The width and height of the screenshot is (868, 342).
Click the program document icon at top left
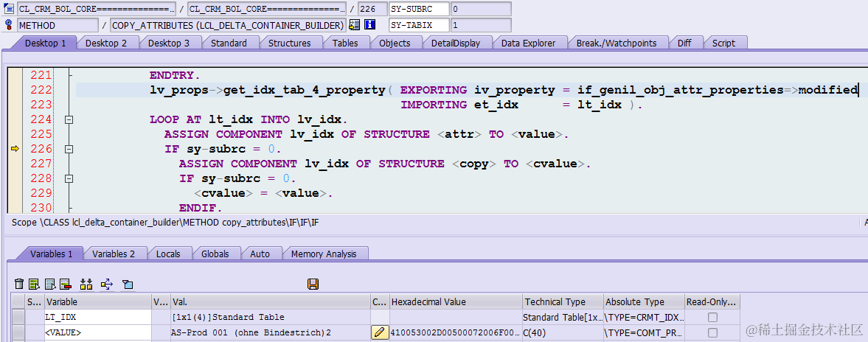click(9, 9)
